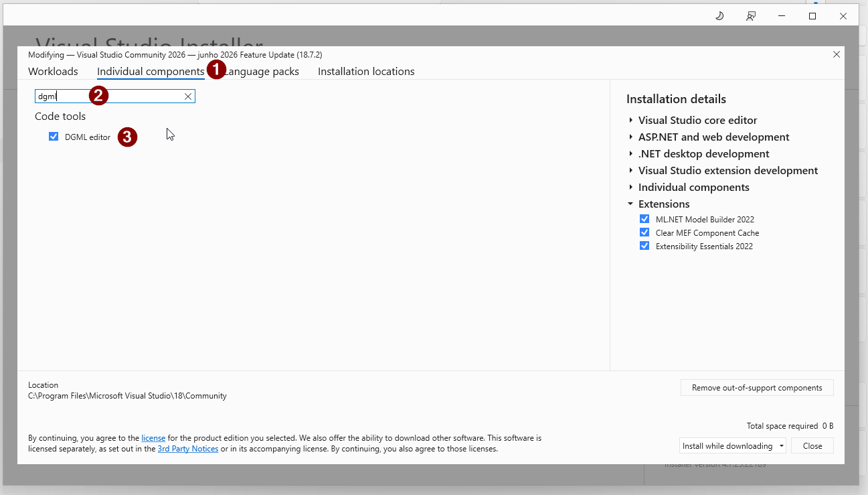Select the Individual components tab
The image size is (868, 495).
click(151, 72)
